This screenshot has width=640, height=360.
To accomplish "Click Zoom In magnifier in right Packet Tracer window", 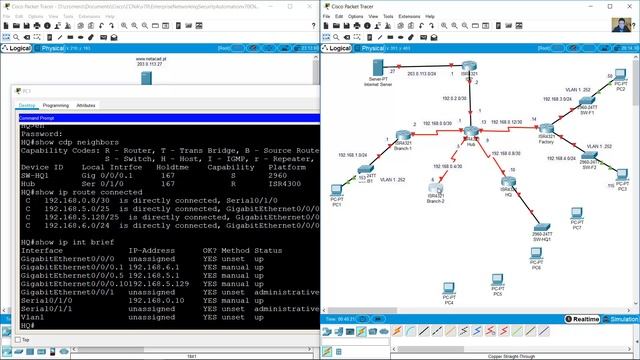I will tap(444, 26).
